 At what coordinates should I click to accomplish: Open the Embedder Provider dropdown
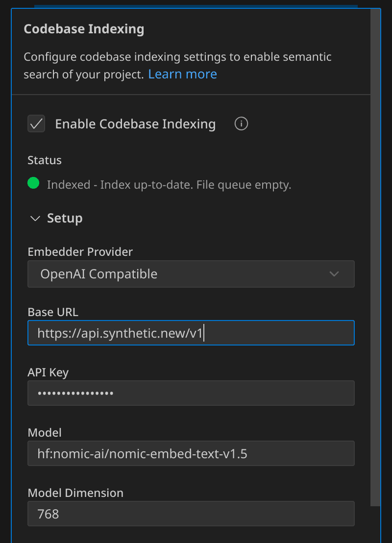tap(191, 274)
